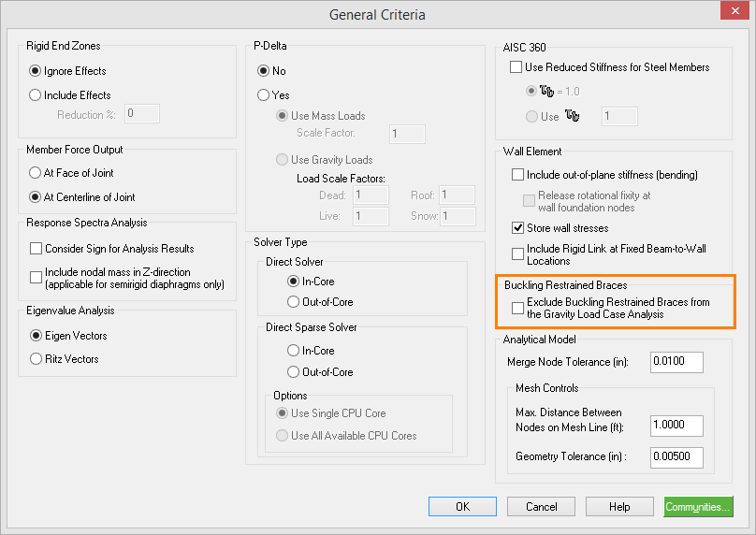Image resolution: width=756 pixels, height=535 pixels.
Task: Enable Include Rigid Link at Fixed Beam-to-Wall
Action: pyautogui.click(x=518, y=253)
